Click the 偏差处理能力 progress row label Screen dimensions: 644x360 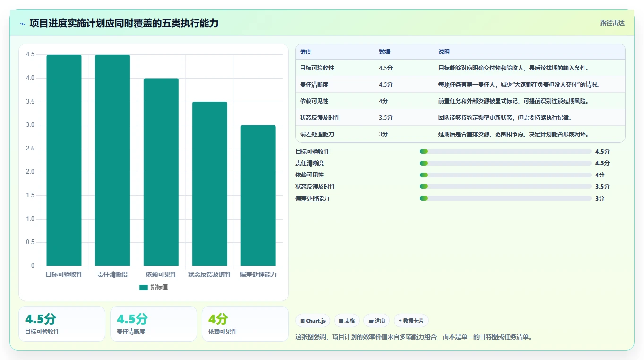312,199
